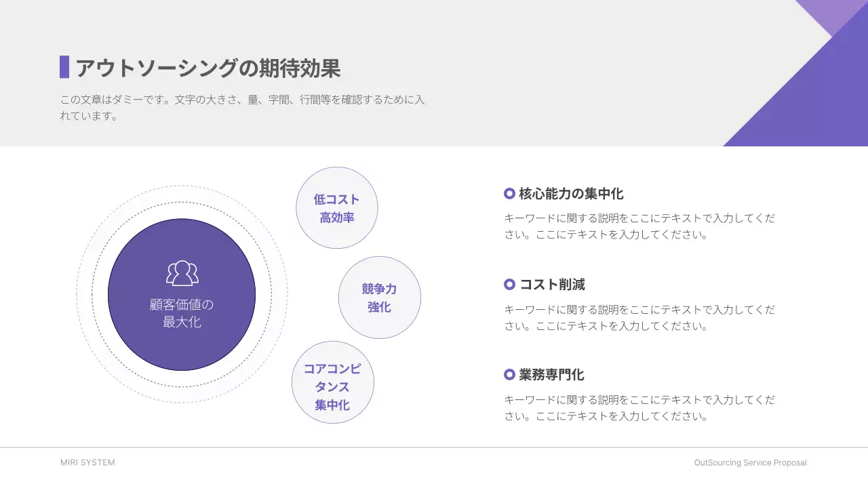Select the 競争力強化 bubble
This screenshot has width=868, height=488.
click(380, 298)
